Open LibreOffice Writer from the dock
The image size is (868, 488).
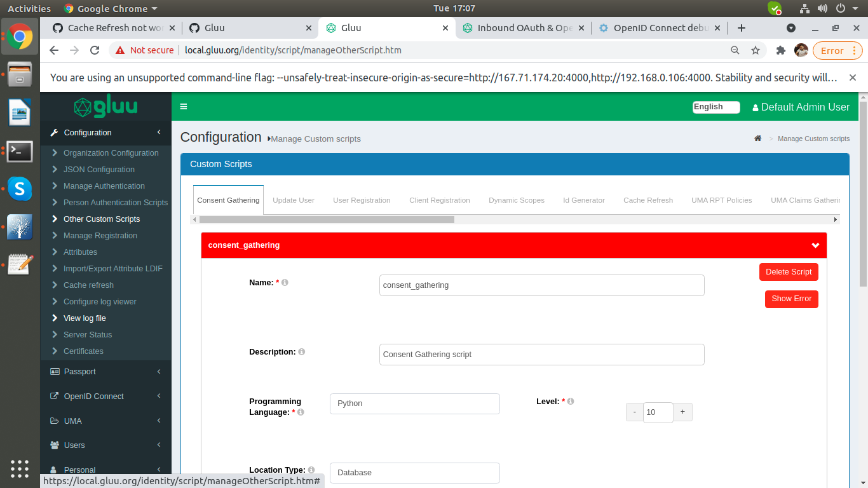[x=20, y=113]
